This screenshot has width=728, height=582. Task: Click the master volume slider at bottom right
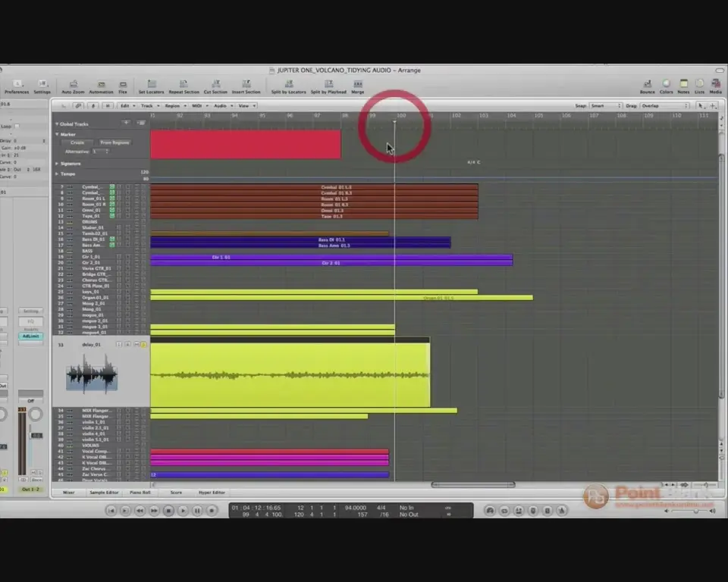(690, 511)
